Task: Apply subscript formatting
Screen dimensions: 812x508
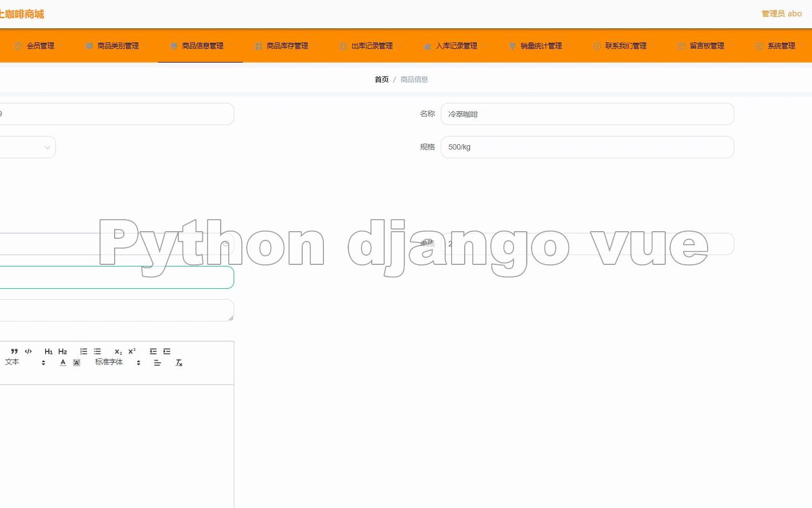Action: click(118, 351)
